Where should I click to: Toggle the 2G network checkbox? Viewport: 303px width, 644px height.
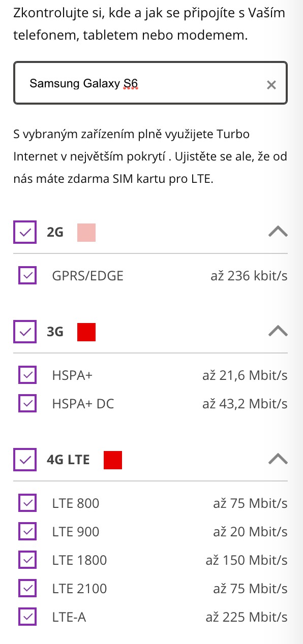click(x=24, y=233)
